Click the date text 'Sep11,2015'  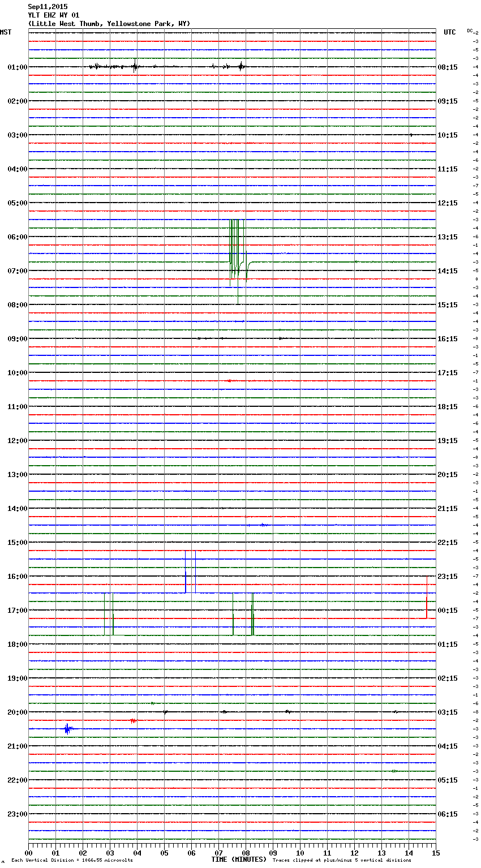48,7
